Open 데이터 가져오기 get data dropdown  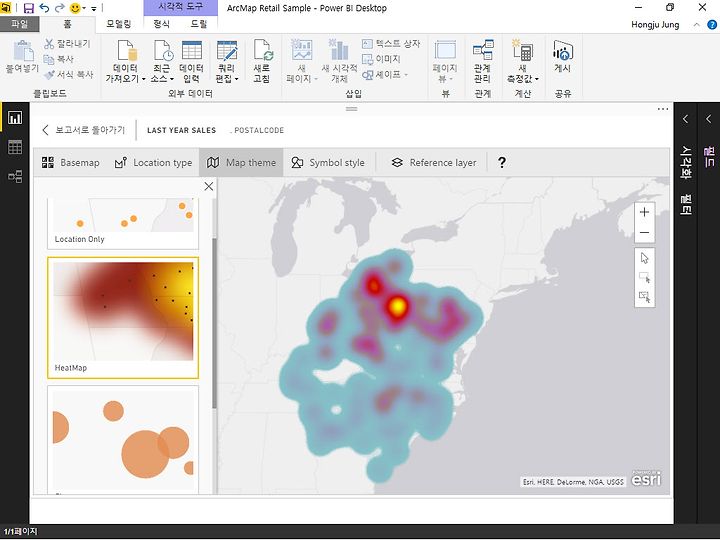pyautogui.click(x=125, y=61)
